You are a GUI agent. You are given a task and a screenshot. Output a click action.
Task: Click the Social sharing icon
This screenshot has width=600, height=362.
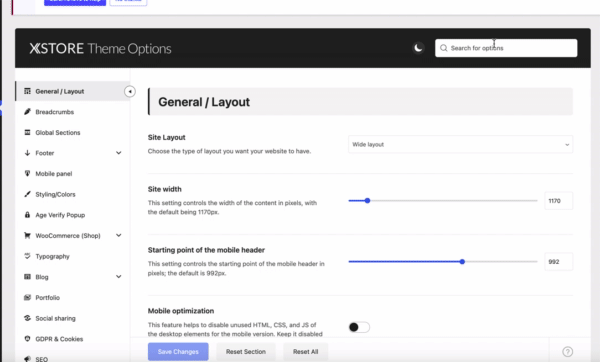pos(27,318)
